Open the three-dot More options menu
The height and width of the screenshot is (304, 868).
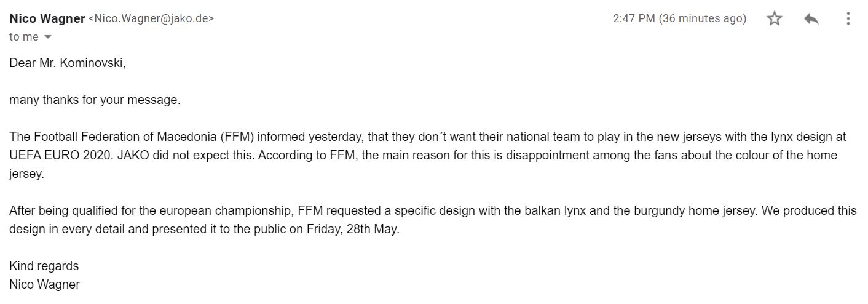tap(848, 19)
